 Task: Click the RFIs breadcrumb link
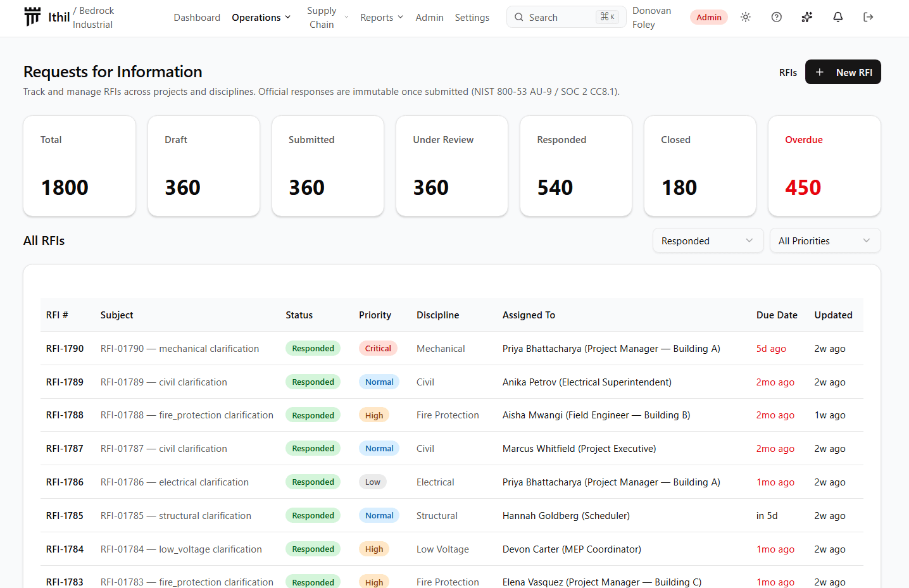(788, 73)
